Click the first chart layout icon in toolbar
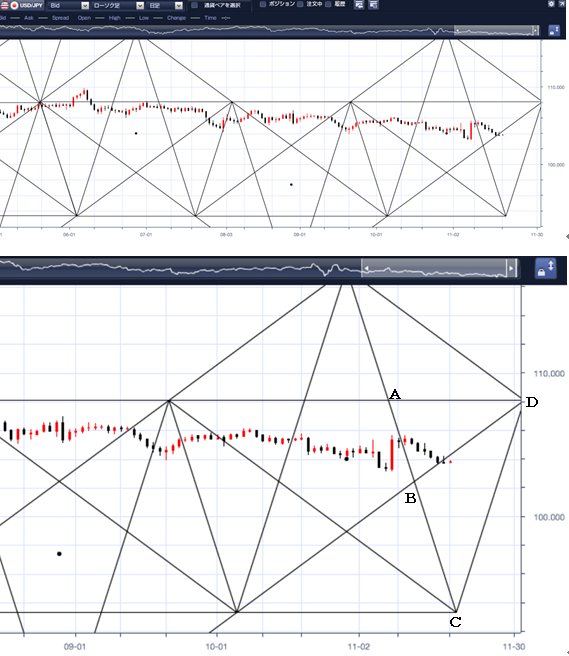This screenshot has width=569, height=656. click(359, 5)
